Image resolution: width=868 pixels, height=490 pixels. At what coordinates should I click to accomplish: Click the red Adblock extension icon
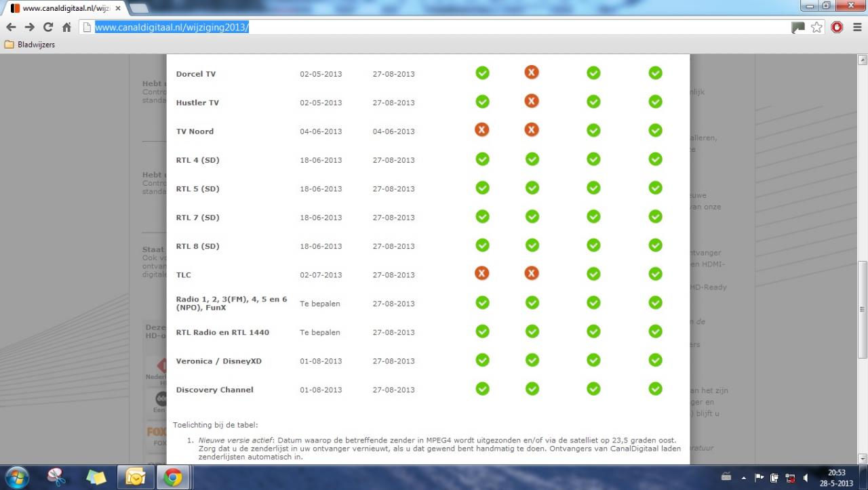tap(837, 27)
